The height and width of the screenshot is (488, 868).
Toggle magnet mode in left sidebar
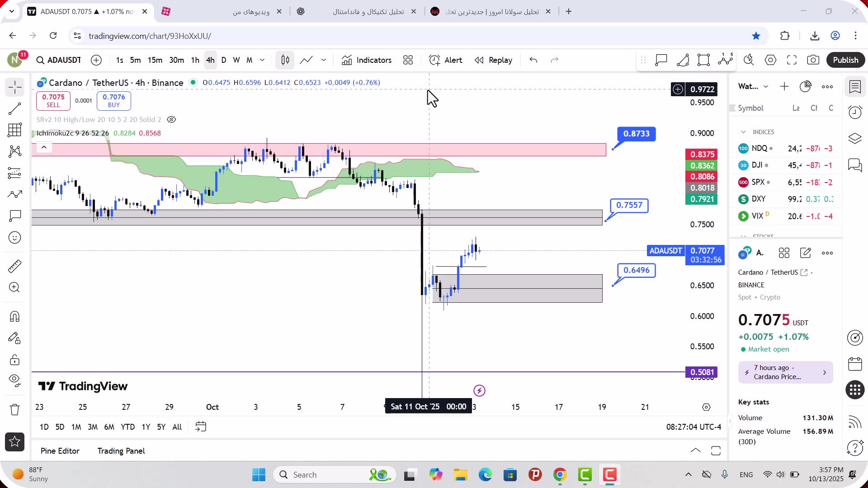[15, 316]
